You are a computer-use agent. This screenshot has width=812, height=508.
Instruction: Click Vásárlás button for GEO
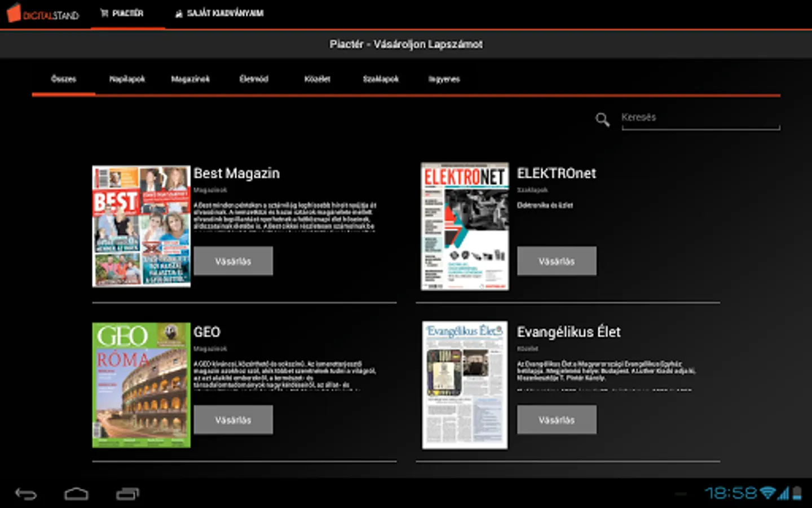(x=233, y=420)
